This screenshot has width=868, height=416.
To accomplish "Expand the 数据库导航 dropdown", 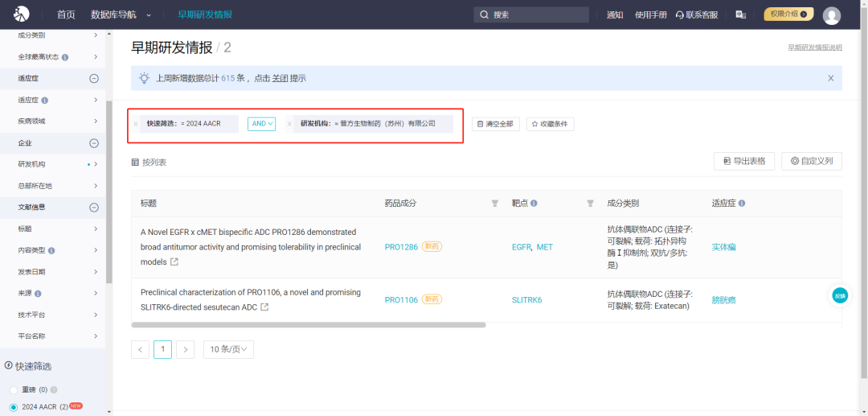I will [x=121, y=14].
